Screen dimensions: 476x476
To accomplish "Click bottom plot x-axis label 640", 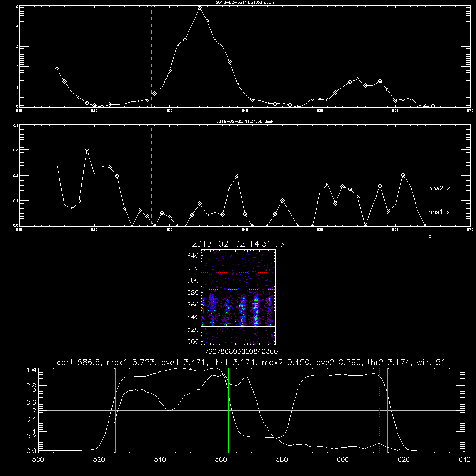I will [465, 459].
